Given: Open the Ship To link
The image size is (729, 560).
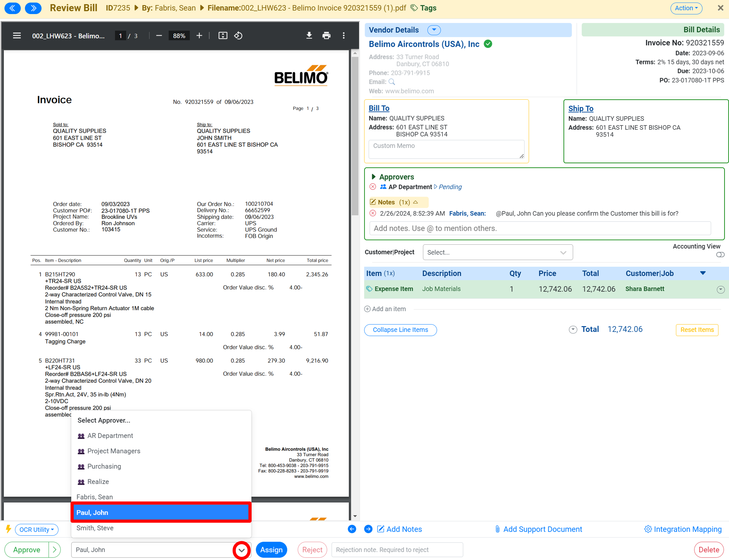Looking at the screenshot, I should 581,108.
